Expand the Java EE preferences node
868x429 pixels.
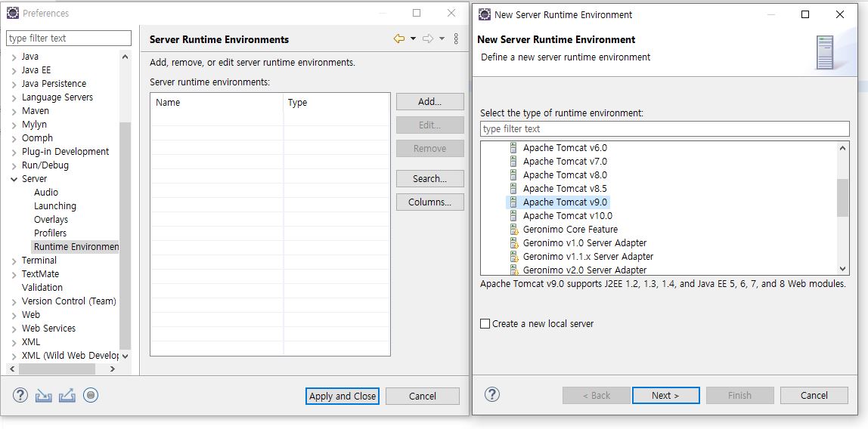click(x=14, y=70)
